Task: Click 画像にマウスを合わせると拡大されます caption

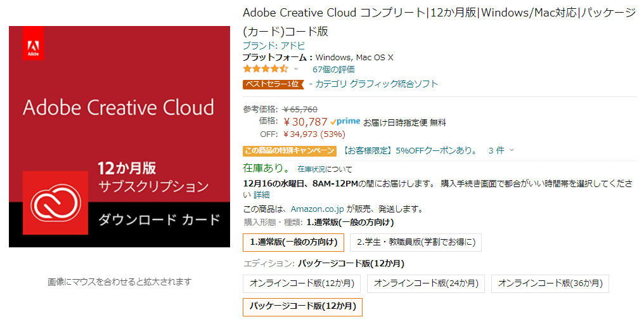Action: [120, 282]
